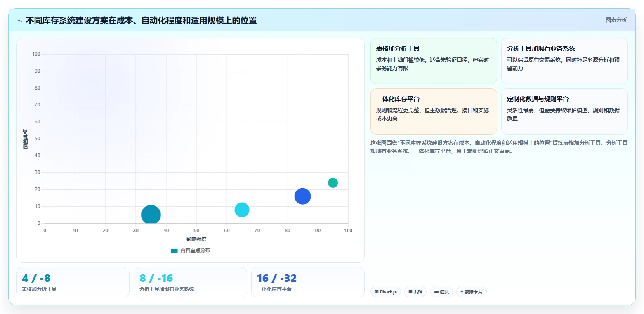Click the chart title 不同库存系统建设方案
Viewport: 644px width, 314px height.
pos(141,20)
